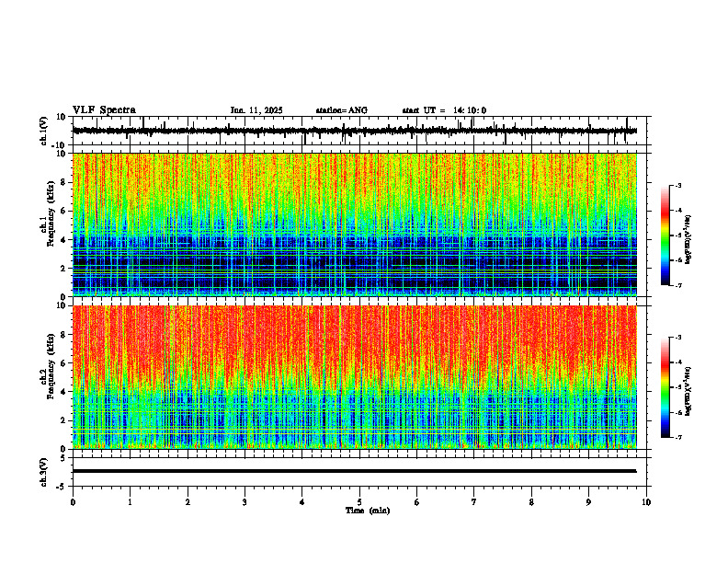728x563 pixels.
Task: Click the time axis tick label "7"
Action: point(474,502)
